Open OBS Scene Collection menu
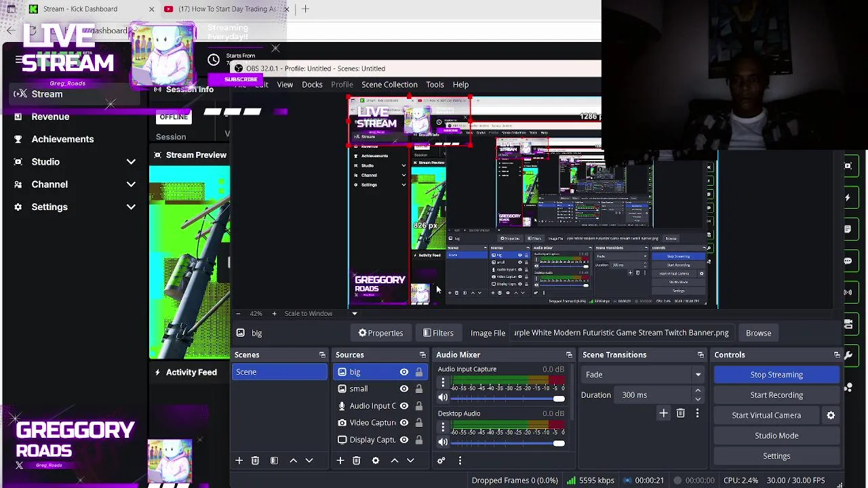Image resolution: width=868 pixels, height=488 pixels. (x=389, y=85)
